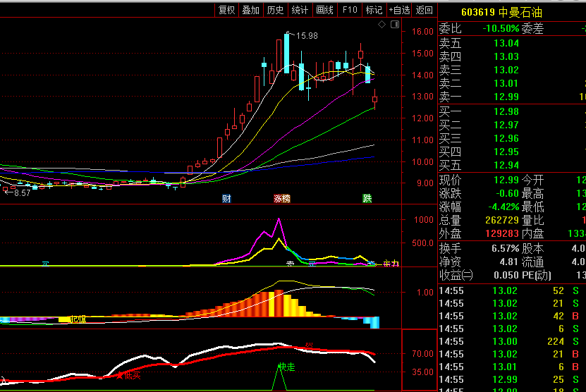Viewport: 586px width, 392px height.
Task: Click the blue 财 marker icon
Action: pyautogui.click(x=226, y=198)
